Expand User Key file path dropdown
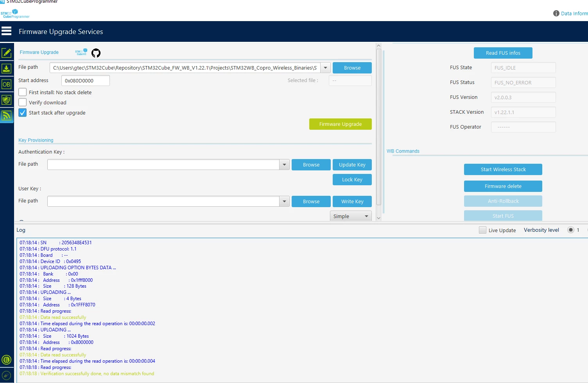588x383 pixels. pyautogui.click(x=284, y=201)
